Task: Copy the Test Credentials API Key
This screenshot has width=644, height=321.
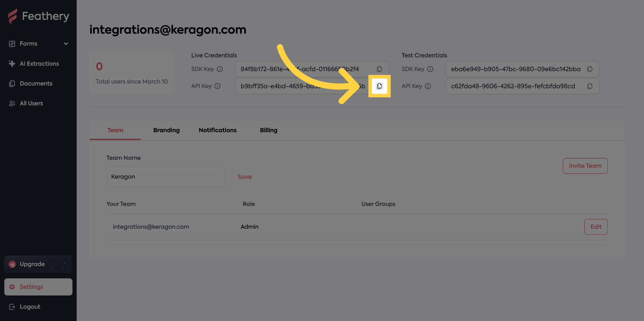Action: (590, 86)
